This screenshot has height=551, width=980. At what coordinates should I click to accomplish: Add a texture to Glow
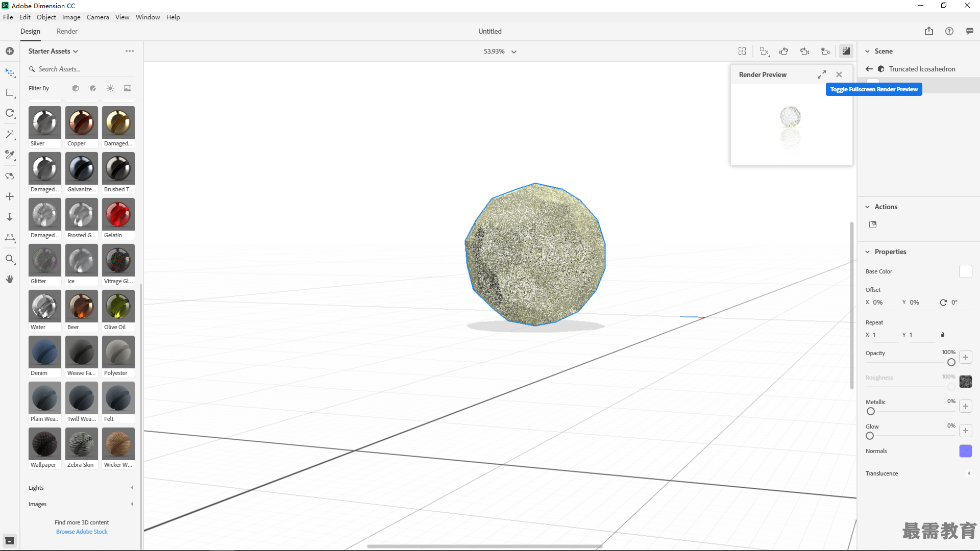click(x=965, y=431)
